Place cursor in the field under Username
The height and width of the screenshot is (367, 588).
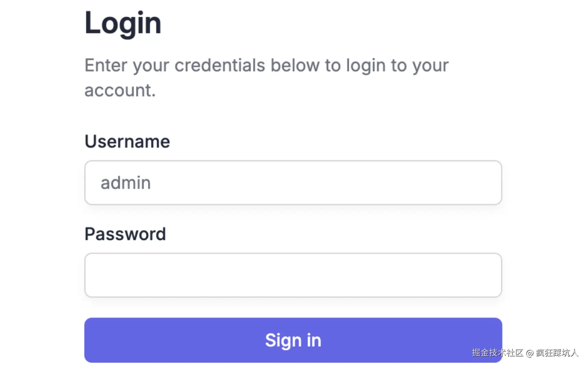293,182
